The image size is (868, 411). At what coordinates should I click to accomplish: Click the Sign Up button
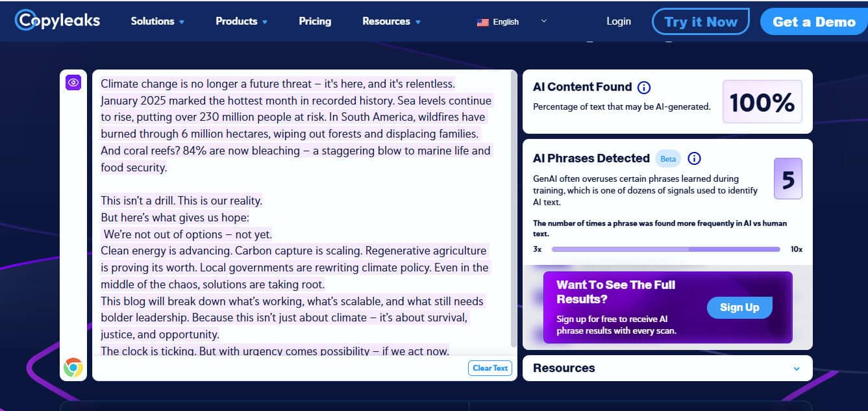tap(739, 307)
